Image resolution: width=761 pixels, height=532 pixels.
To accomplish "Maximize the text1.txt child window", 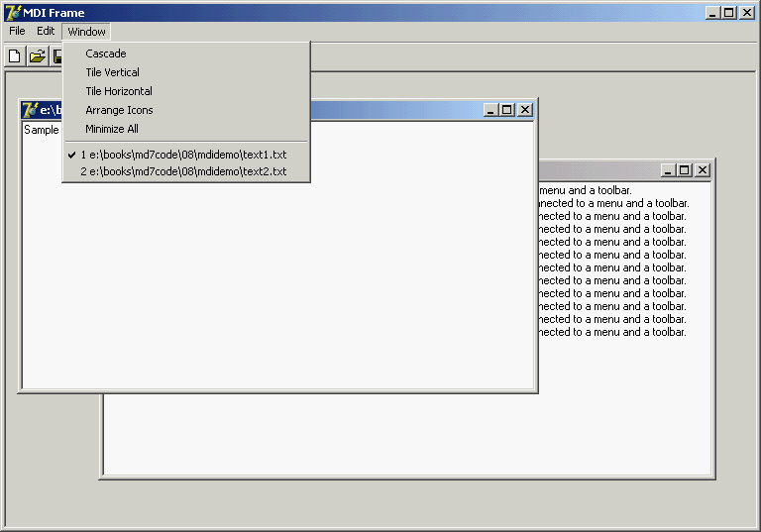I will pos(507,110).
